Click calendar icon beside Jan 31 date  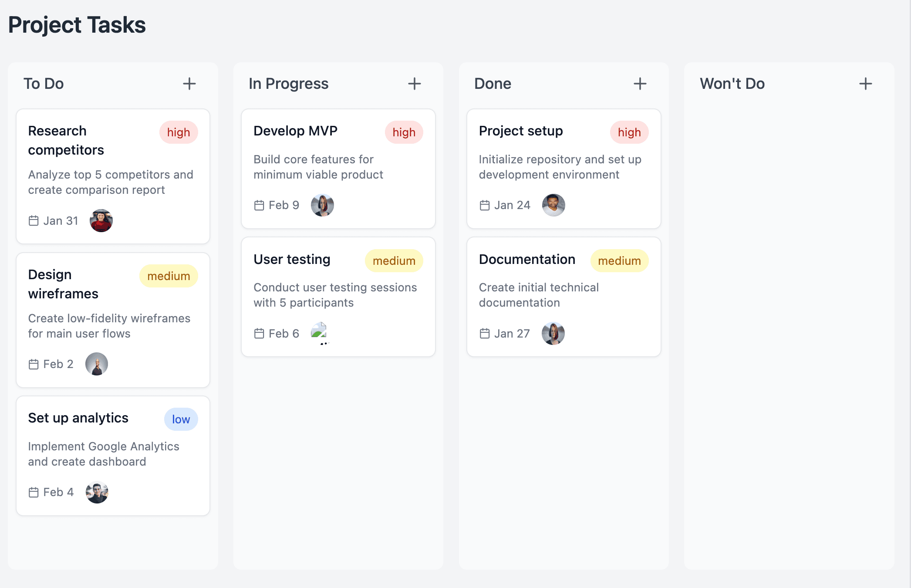34,221
